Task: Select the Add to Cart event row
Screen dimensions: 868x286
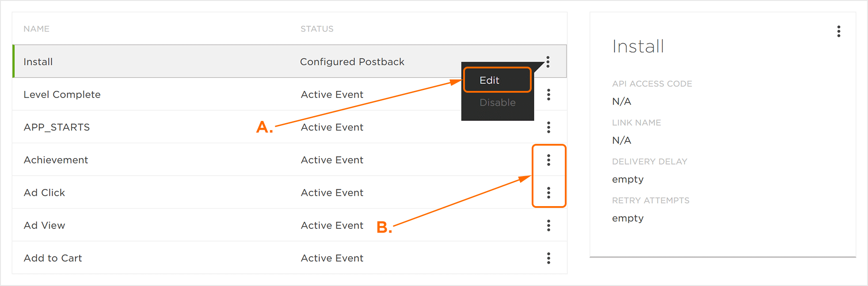Action: coord(53,258)
